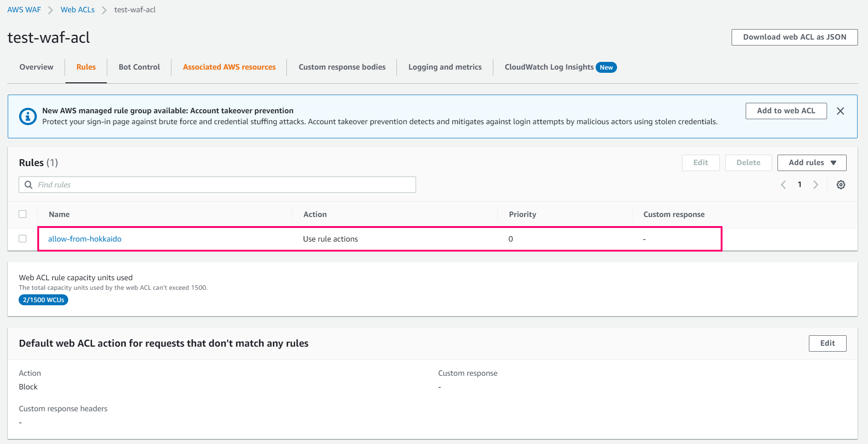
Task: Open the Bot Control tab
Action: [x=139, y=67]
